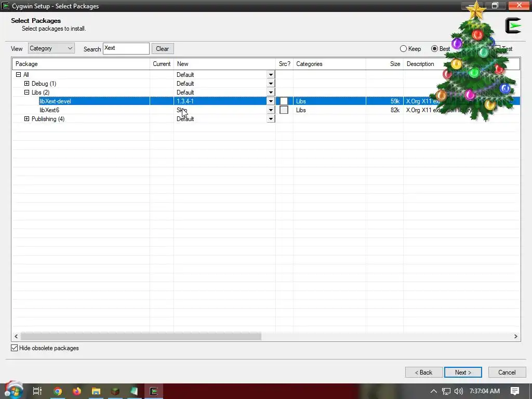Viewport: 532px width, 399px height.
Task: Click the Next button
Action: [x=463, y=372]
